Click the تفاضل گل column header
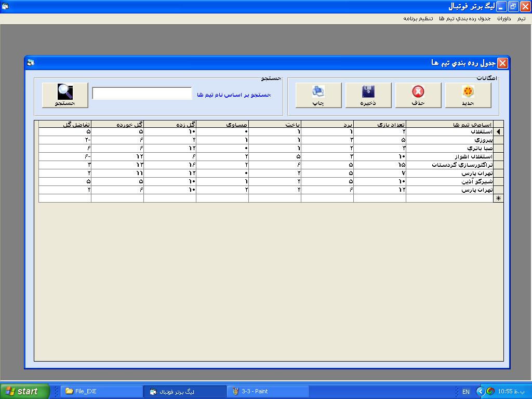This screenshot has height=399, width=532. [x=65, y=124]
